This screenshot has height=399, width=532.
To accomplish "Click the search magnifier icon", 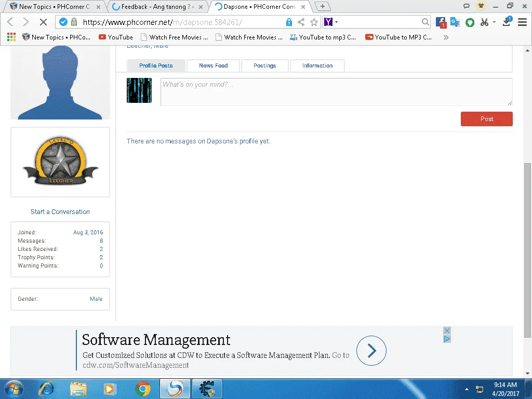I will click(425, 22).
